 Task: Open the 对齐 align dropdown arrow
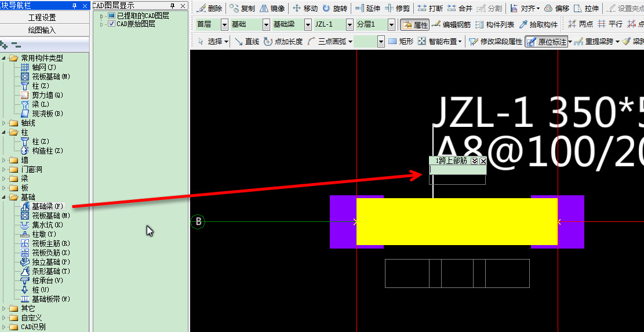pyautogui.click(x=538, y=9)
